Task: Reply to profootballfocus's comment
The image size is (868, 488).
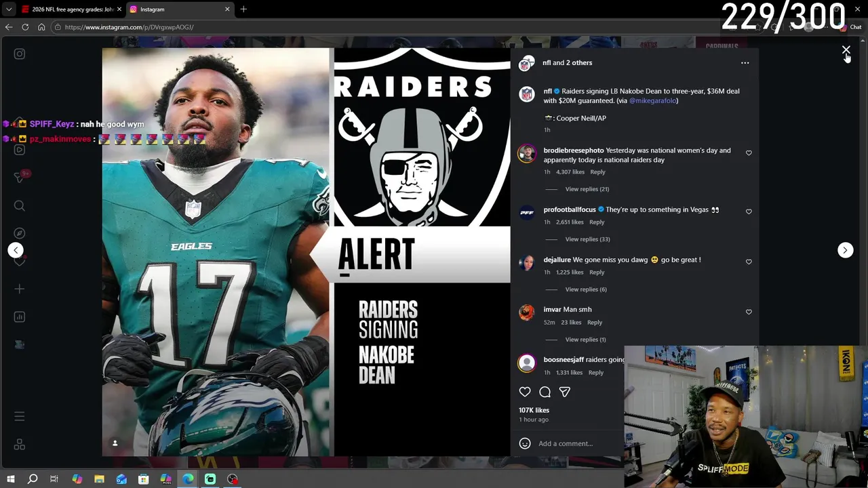Action: tap(597, 222)
